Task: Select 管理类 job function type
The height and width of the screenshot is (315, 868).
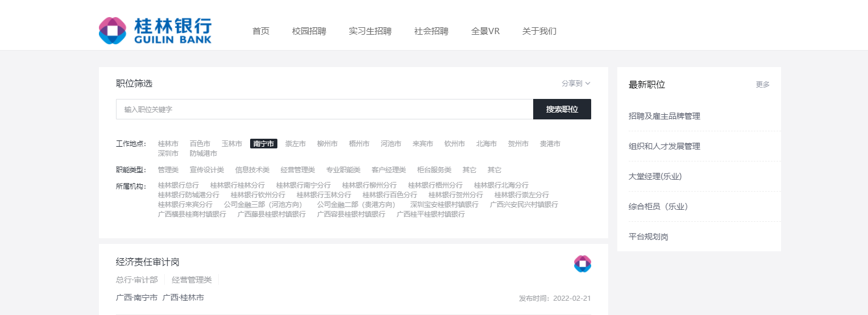Action: [x=168, y=170]
